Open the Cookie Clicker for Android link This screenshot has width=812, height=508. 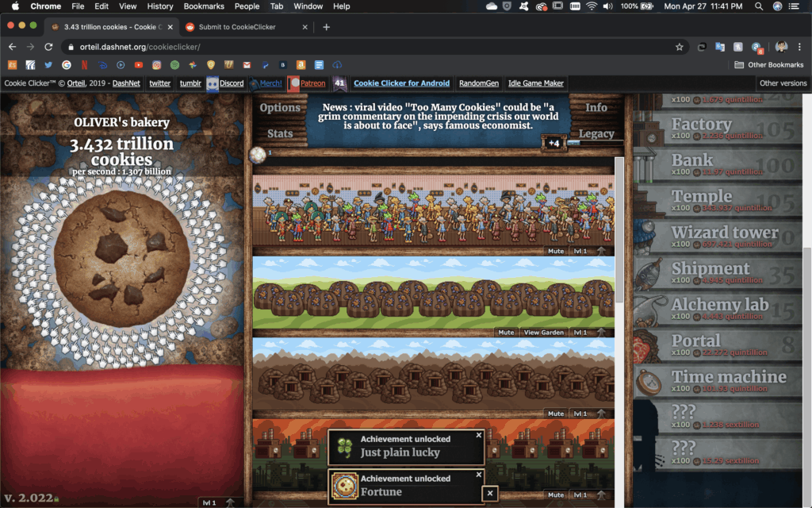pyautogui.click(x=401, y=83)
